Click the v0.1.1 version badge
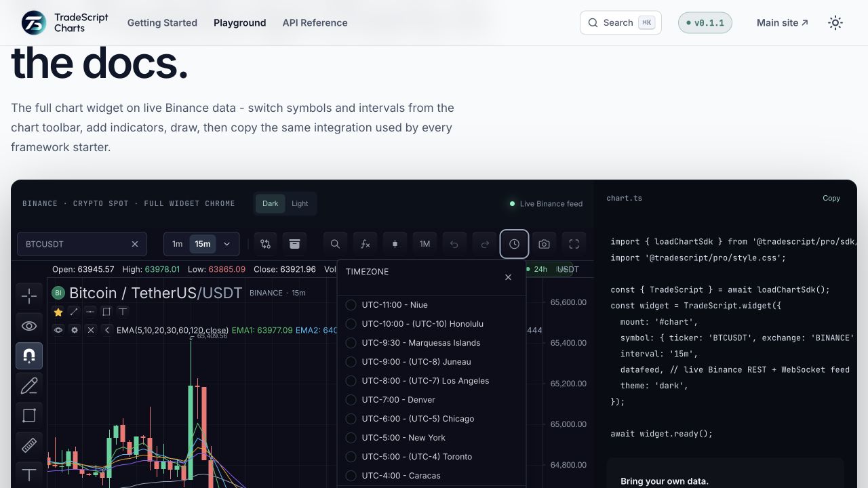Screen dimensions: 868x488 tap(705, 22)
